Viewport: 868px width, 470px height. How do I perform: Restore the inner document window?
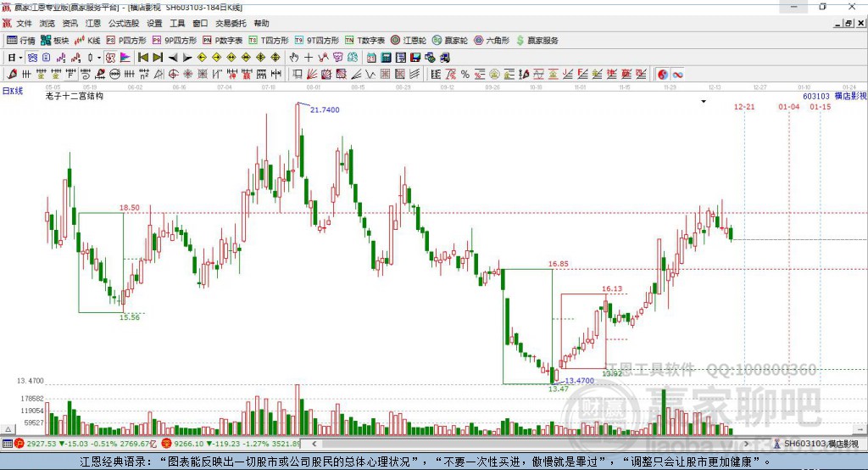pos(849,23)
